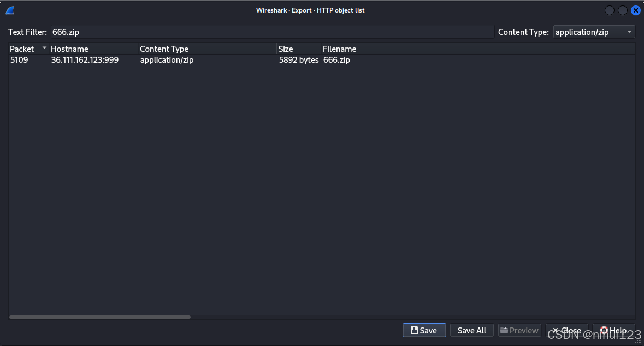
Task: Click the maximize window circle button
Action: [623, 10]
